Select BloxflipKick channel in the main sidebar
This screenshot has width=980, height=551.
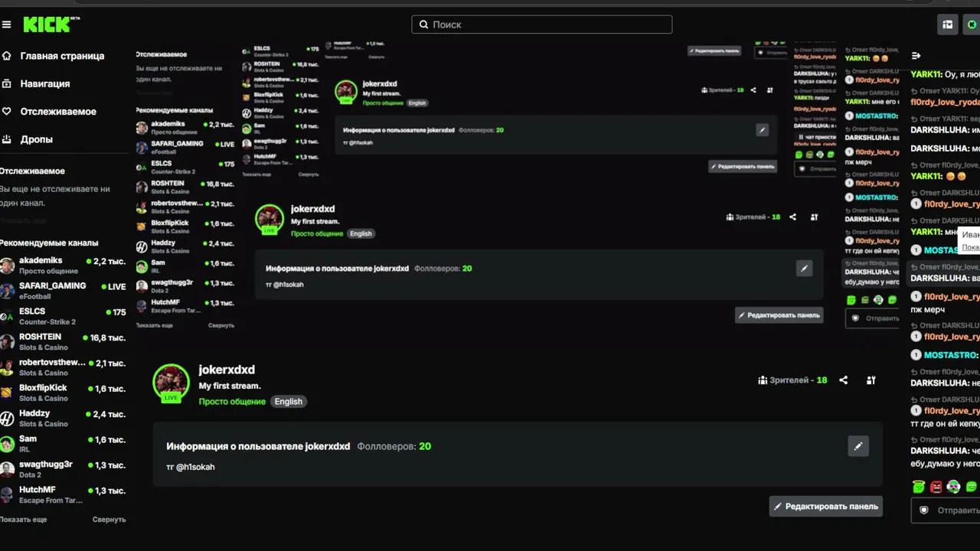(64, 393)
